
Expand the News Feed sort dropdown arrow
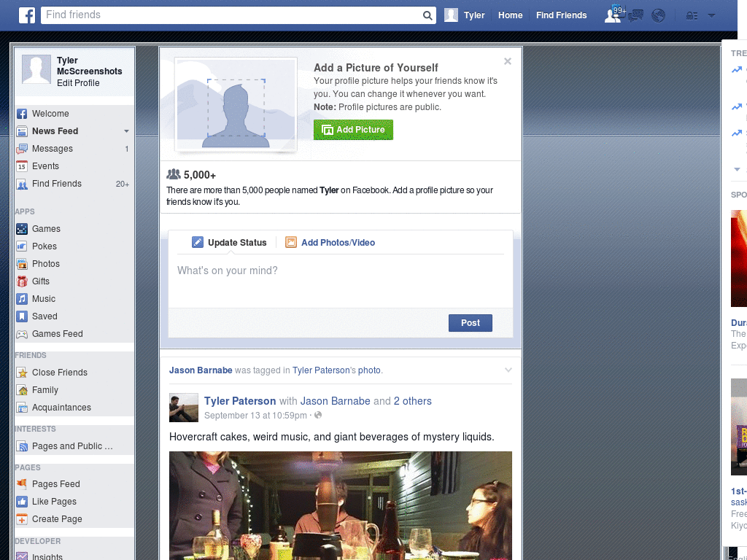click(126, 131)
